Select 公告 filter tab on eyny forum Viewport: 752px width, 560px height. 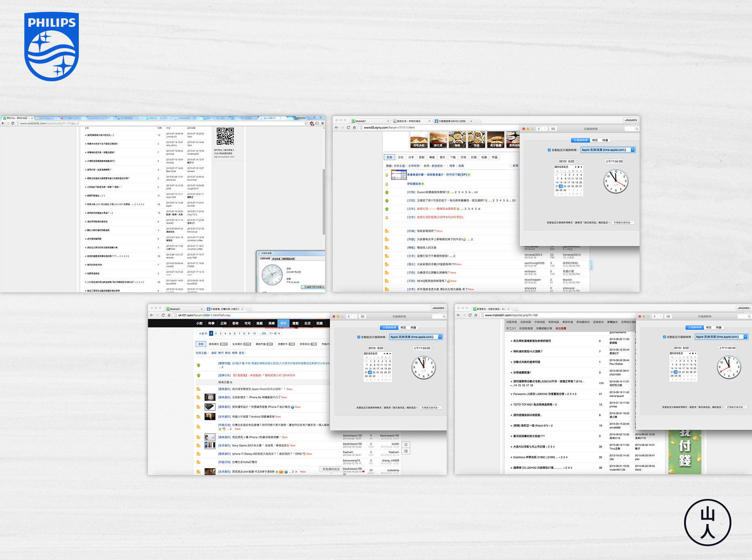[x=400, y=157]
